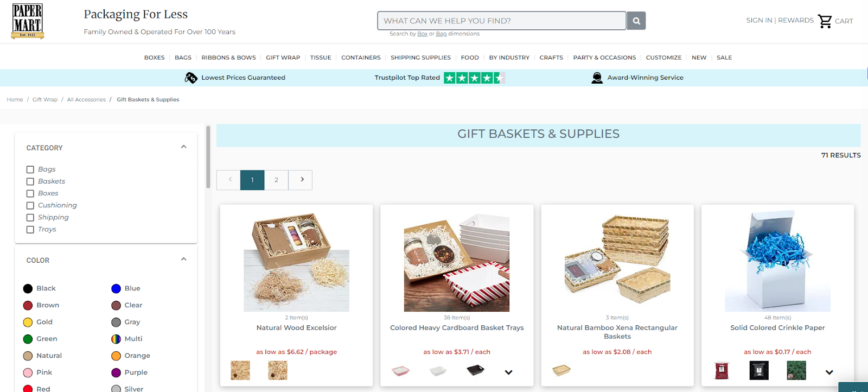The height and width of the screenshot is (392, 868).
Task: Open Natural Wood Excelsior product link
Action: click(x=296, y=328)
